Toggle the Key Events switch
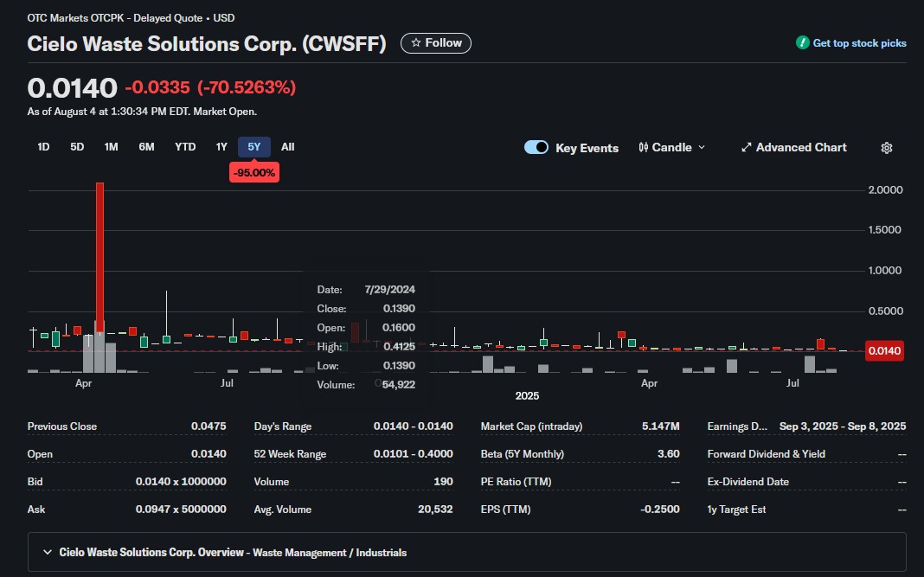 pyautogui.click(x=536, y=147)
